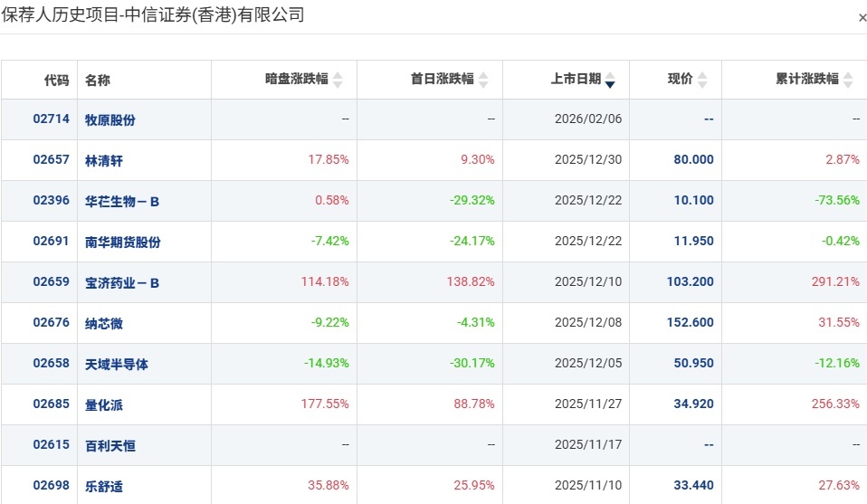Open stock 林清轩

click(x=103, y=161)
